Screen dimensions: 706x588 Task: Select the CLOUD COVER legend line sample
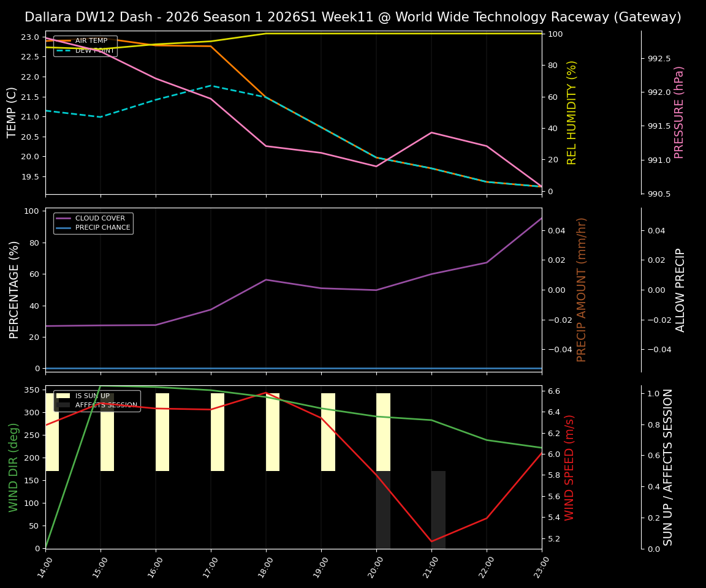(x=64, y=218)
